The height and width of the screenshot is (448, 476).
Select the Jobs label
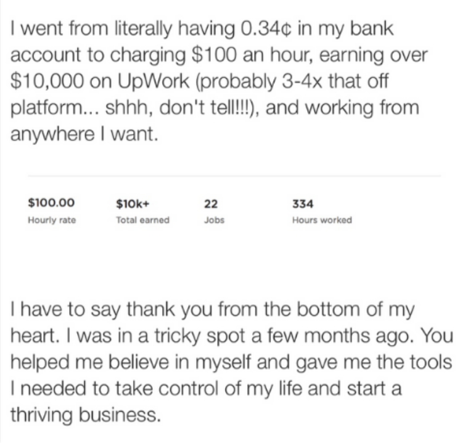point(214,220)
